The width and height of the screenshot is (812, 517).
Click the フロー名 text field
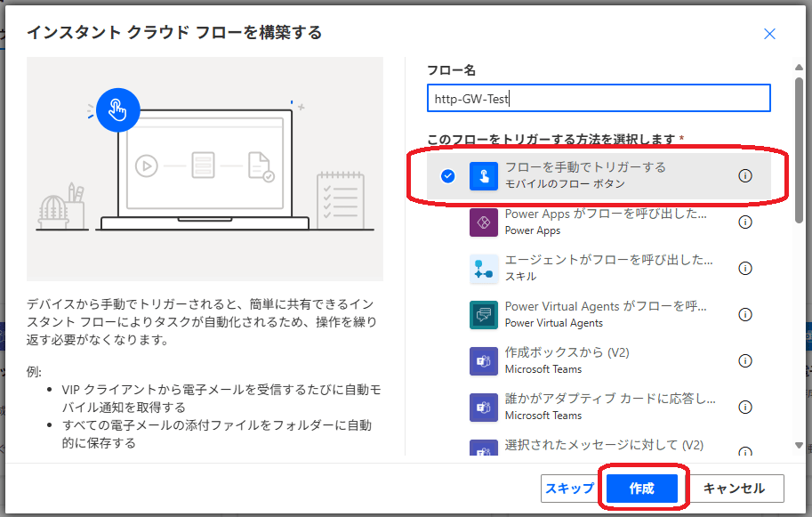click(x=599, y=99)
